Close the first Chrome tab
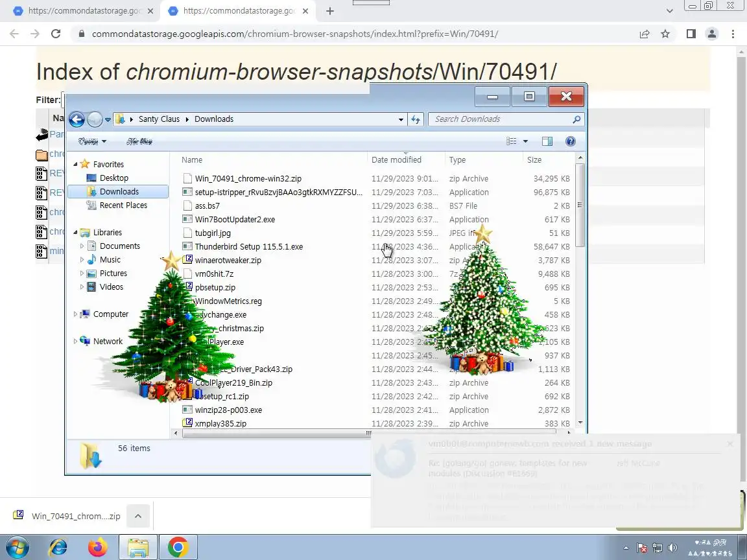This screenshot has height=560, width=747. pos(150,11)
